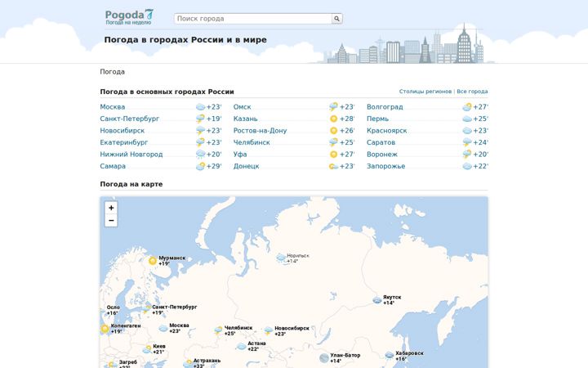Click the cloudy icon beside Москва +23
The width and height of the screenshot is (588, 368).
click(201, 107)
